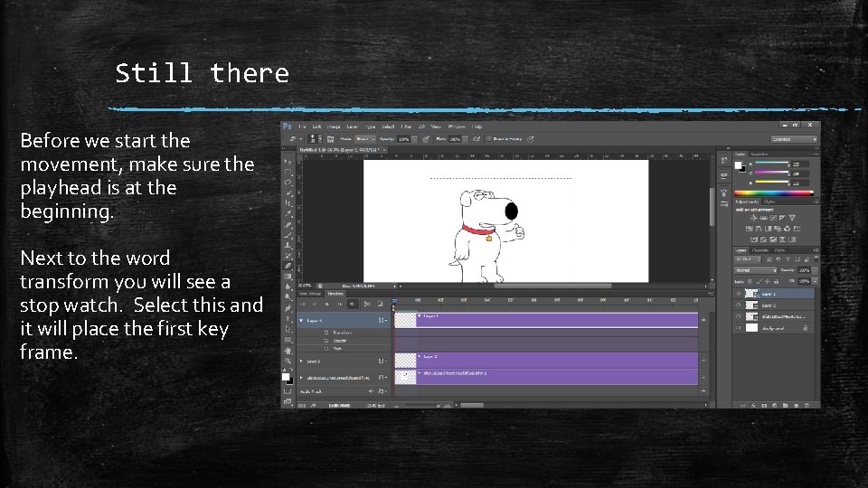Select the Horizontal Type tool

(288, 319)
